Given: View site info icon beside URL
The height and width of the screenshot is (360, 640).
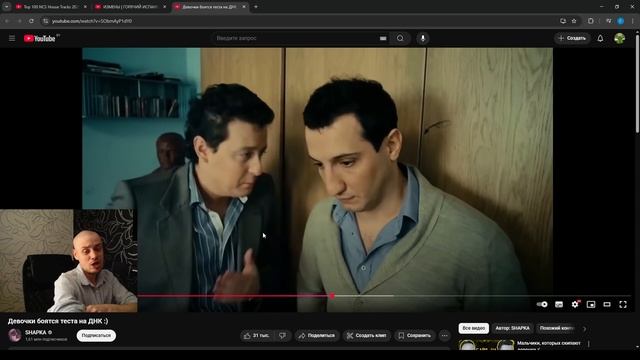Looking at the screenshot, I should (45, 21).
